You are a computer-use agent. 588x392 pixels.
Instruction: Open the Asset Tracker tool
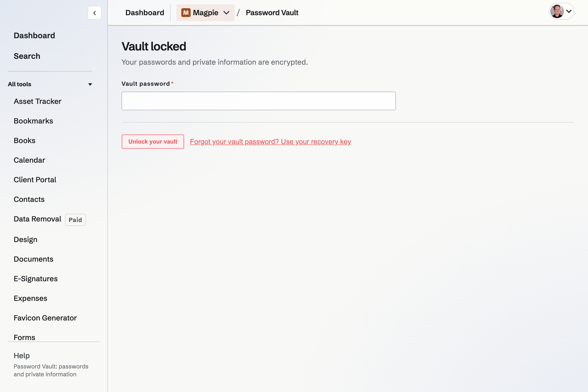[x=37, y=101]
